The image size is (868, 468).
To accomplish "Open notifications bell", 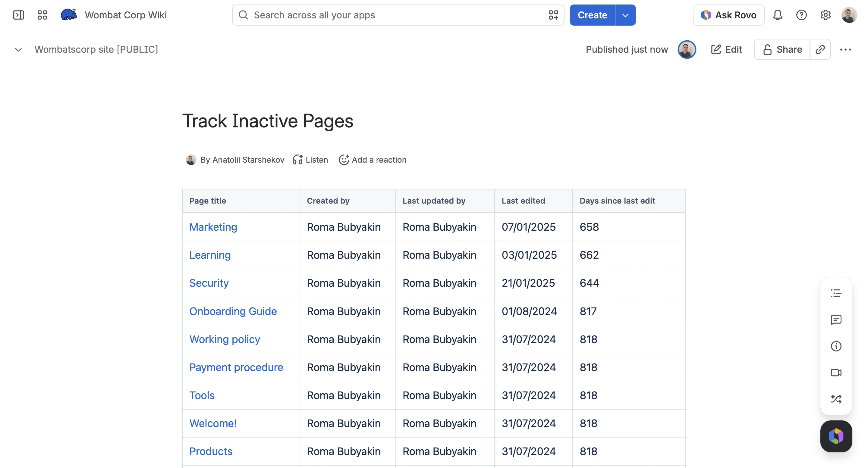I will 778,15.
